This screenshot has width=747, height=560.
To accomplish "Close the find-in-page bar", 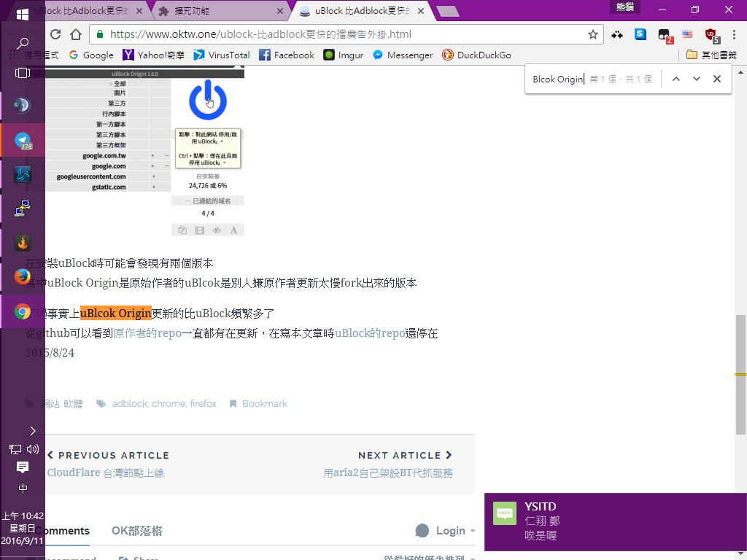I will pos(717,79).
